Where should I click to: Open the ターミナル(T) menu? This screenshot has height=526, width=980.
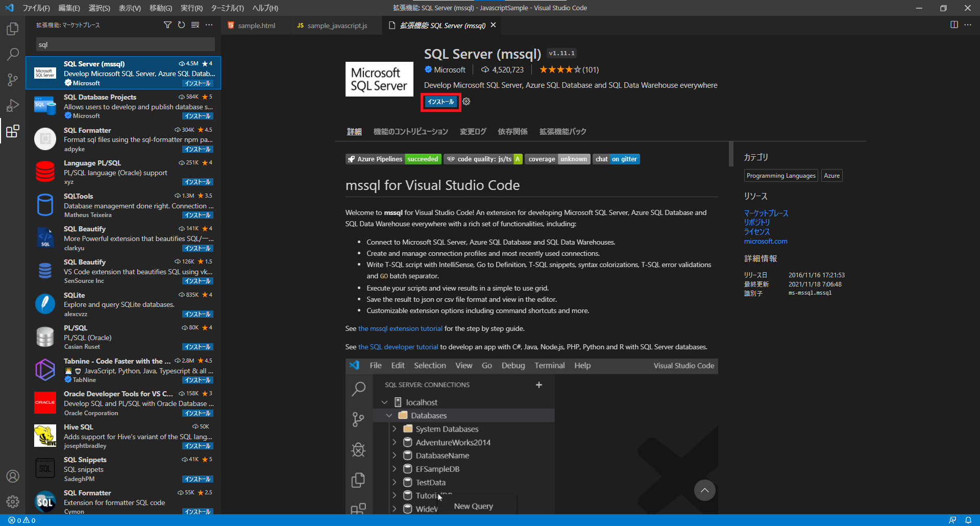tap(227, 8)
